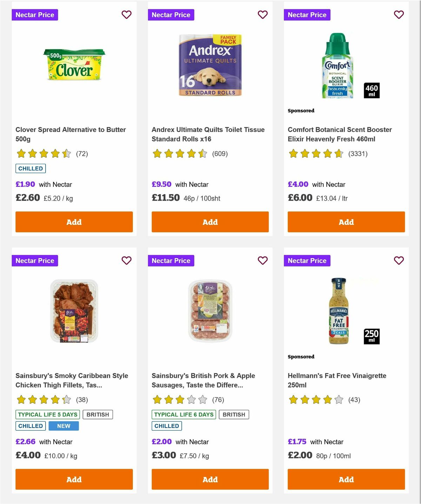
Task: Favourite the Smoky Caribbean Style Chicken Thigh Fillets
Action: (127, 261)
